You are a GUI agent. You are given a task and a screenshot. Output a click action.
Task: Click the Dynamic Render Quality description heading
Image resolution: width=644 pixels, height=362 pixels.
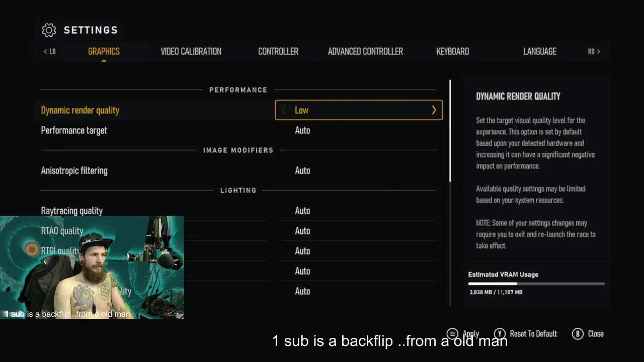(518, 96)
